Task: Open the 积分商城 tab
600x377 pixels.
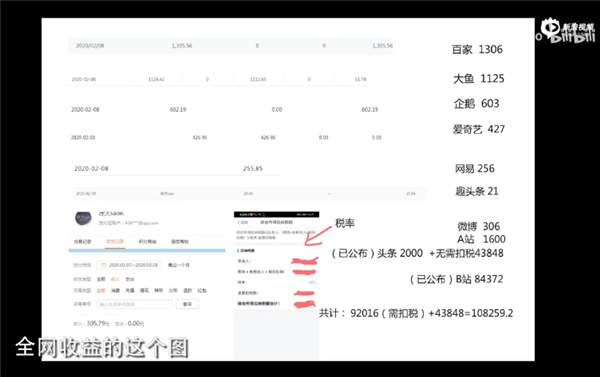Action: (147, 242)
